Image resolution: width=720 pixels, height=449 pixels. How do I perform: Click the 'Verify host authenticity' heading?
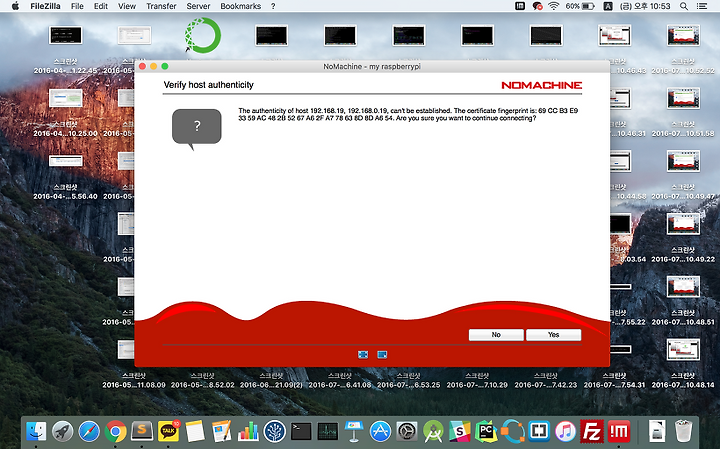click(x=208, y=85)
